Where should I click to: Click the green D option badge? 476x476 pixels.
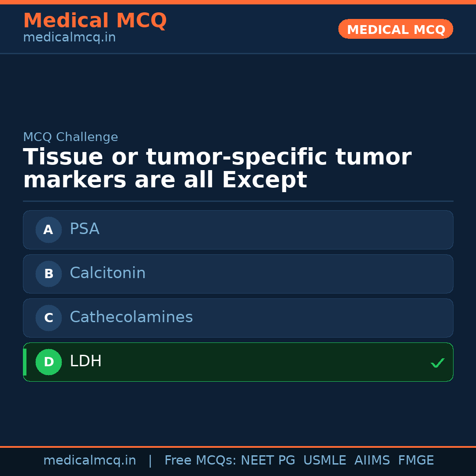[48, 362]
